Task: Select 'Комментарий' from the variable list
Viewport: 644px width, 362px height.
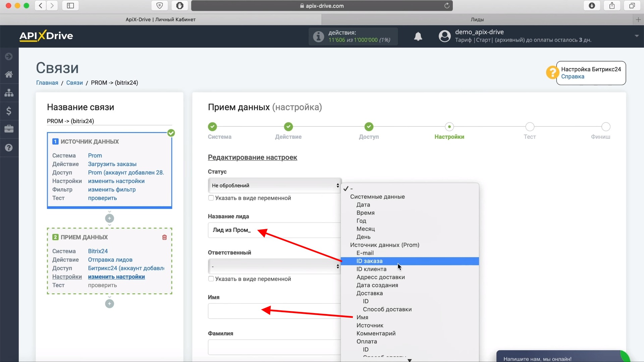Action: click(x=410, y=334)
